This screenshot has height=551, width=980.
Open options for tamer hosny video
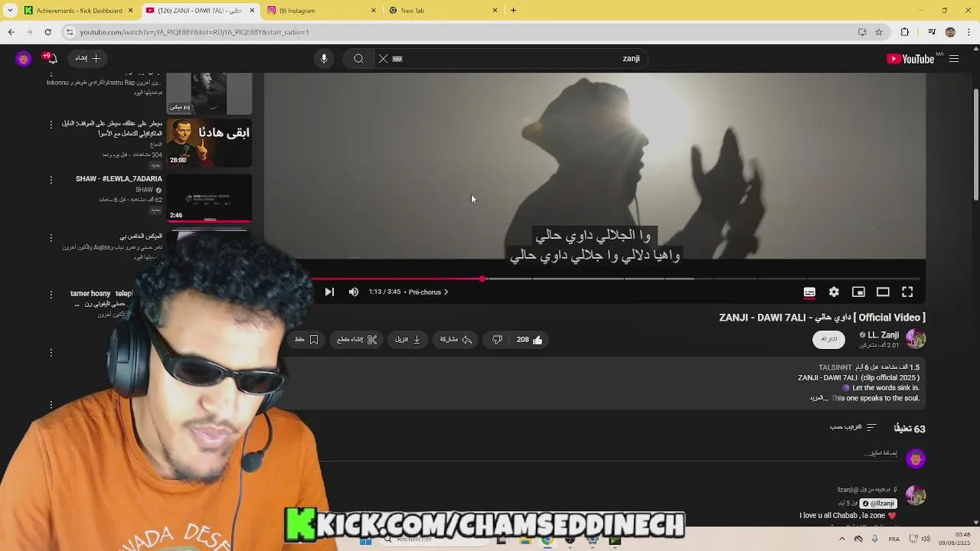click(x=51, y=295)
